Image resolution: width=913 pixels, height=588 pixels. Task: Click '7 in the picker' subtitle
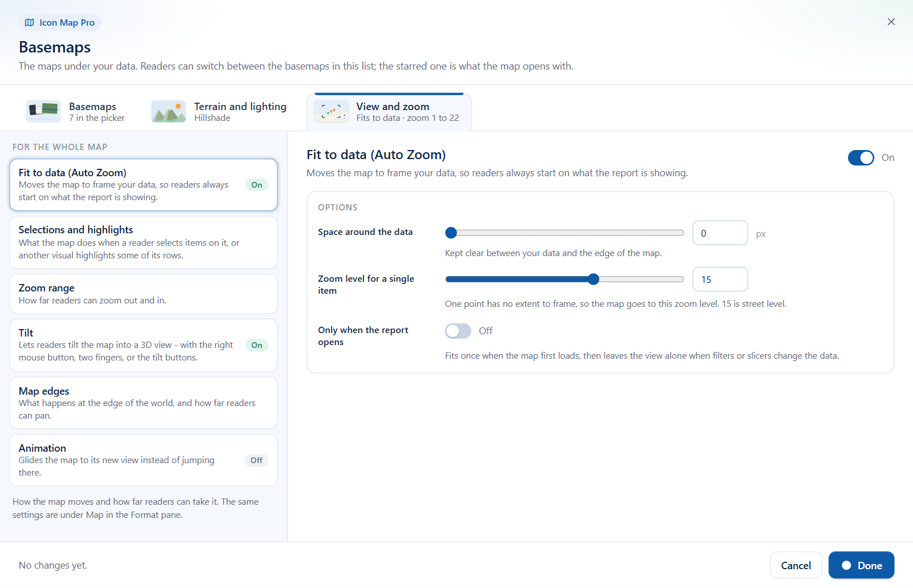pos(96,118)
